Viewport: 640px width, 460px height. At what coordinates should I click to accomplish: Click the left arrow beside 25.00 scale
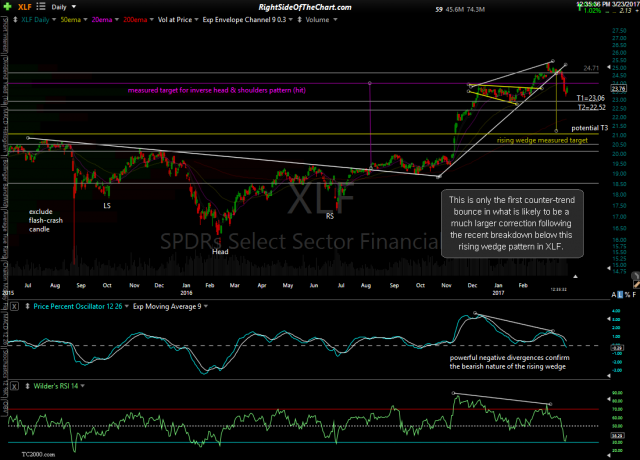[x=609, y=67]
